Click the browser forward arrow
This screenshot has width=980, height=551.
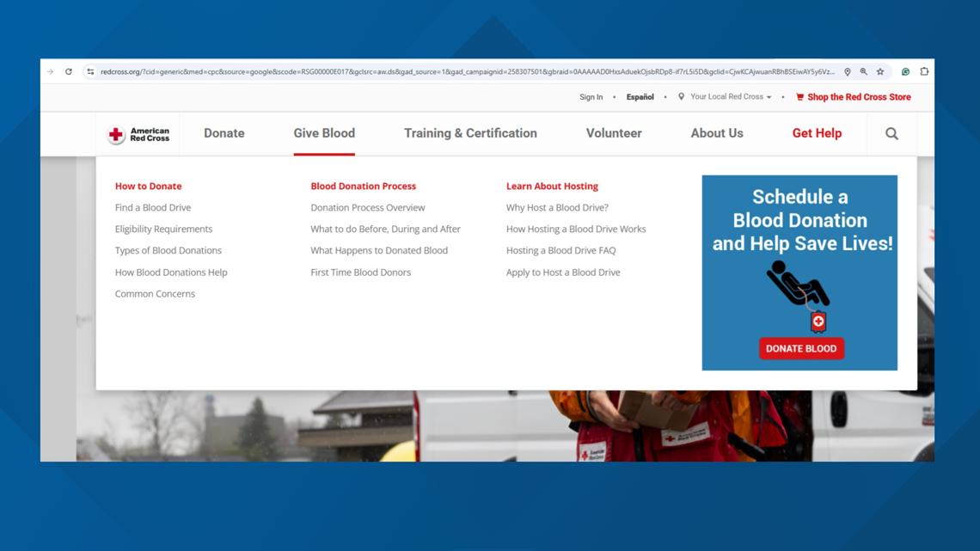tap(50, 72)
